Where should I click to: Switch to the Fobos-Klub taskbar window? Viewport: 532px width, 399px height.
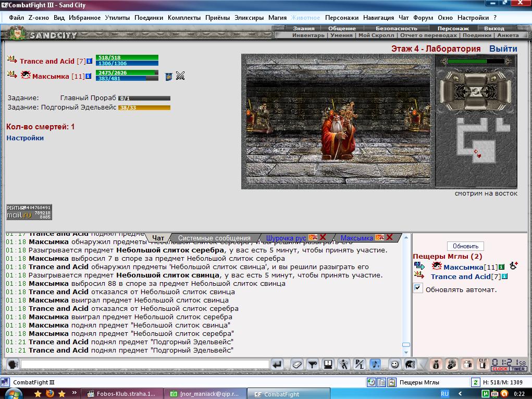click(121, 394)
